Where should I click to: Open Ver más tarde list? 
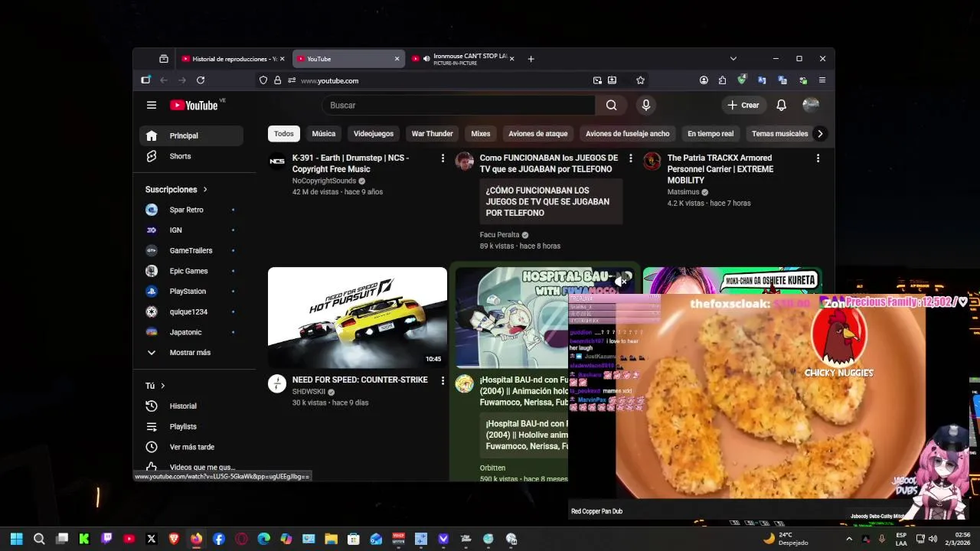click(x=191, y=447)
